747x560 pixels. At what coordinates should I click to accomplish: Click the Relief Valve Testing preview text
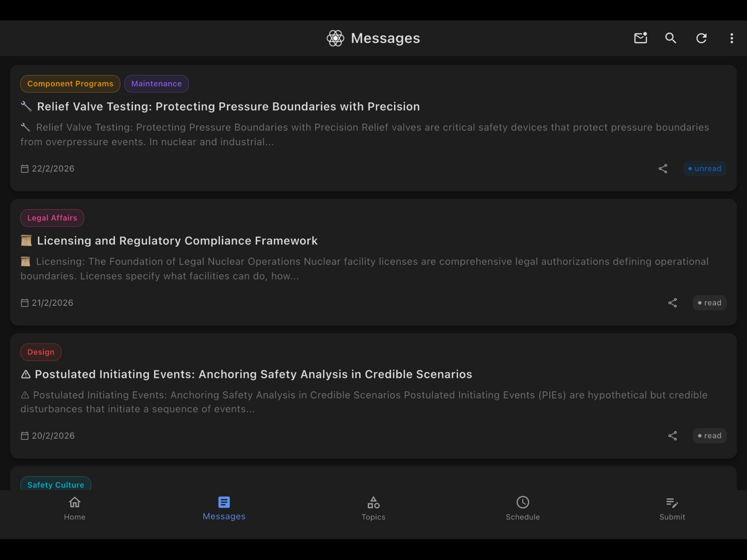click(x=365, y=135)
